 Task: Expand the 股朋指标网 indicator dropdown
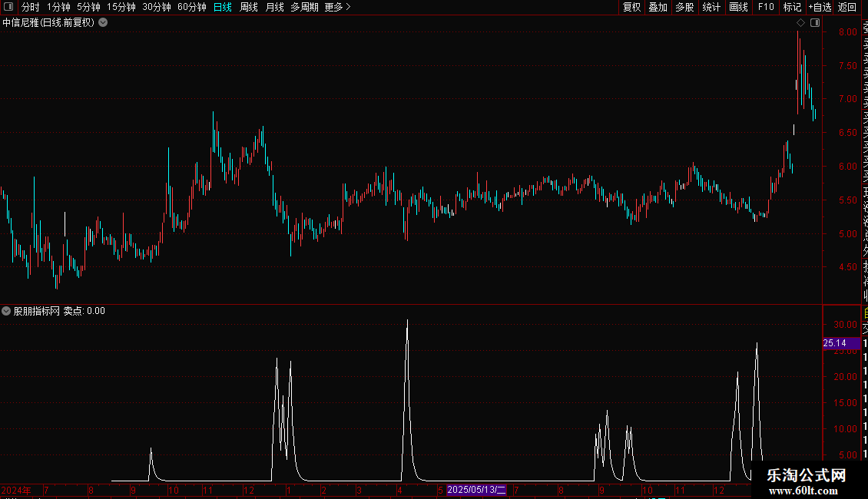point(6,311)
